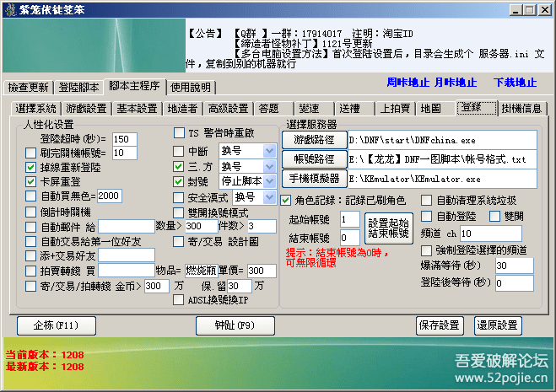
Task: Expand the 三方 action dropdown
Action: [x=269, y=166]
